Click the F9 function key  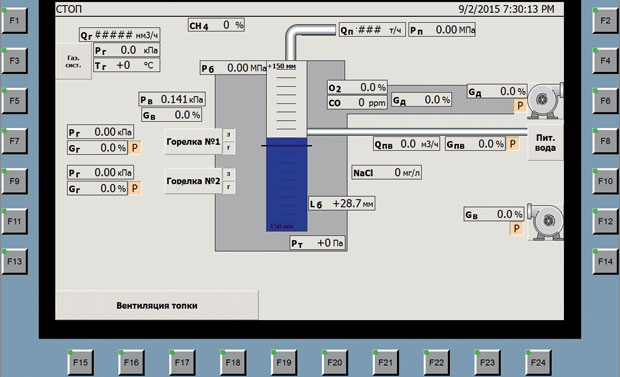(x=15, y=181)
